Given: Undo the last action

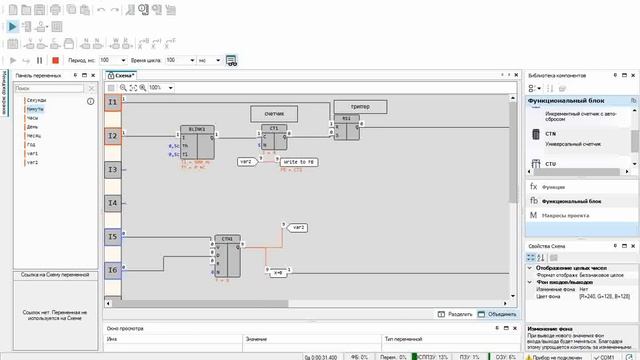Looking at the screenshot, I should (x=101, y=9).
